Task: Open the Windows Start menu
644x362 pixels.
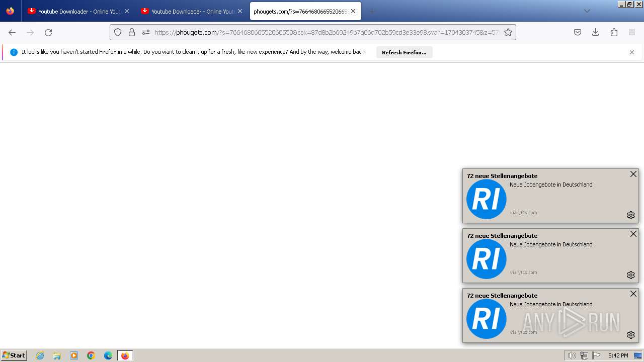Action: pos(14,355)
